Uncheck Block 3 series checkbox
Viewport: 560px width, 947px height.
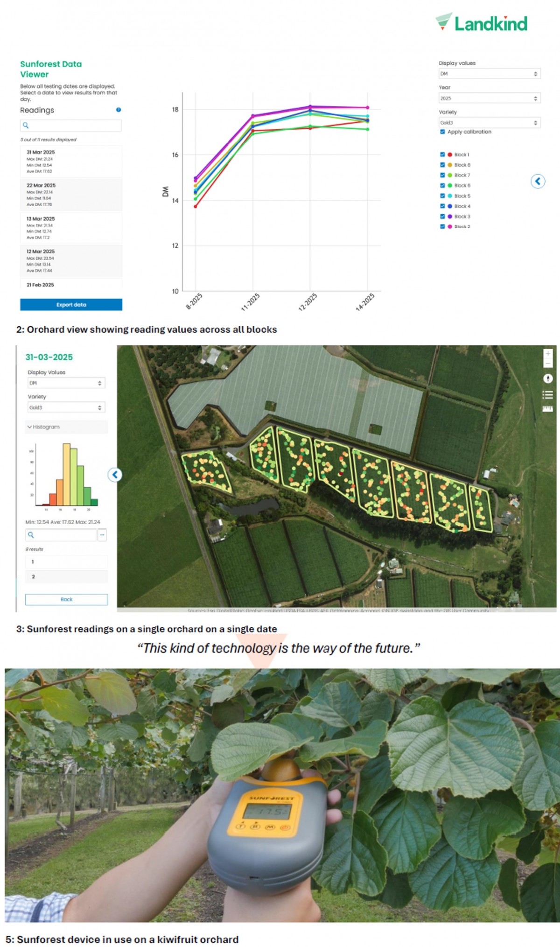pos(442,216)
